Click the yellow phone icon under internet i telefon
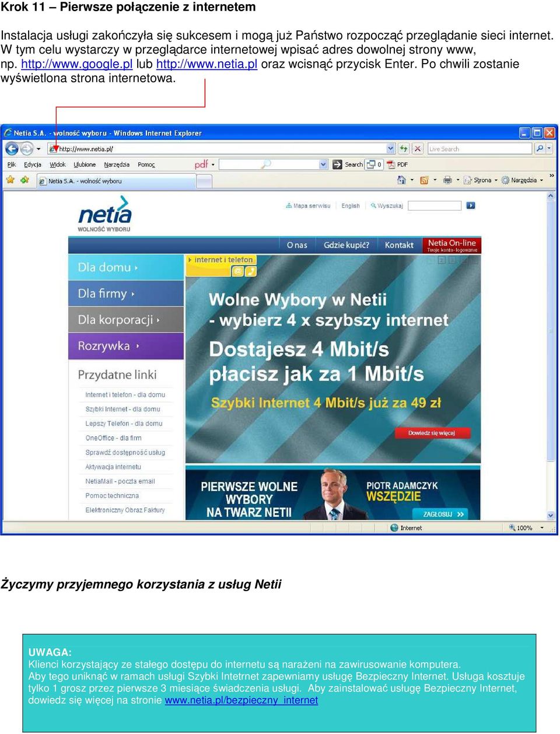This screenshot has width=560, height=734. pos(251,271)
